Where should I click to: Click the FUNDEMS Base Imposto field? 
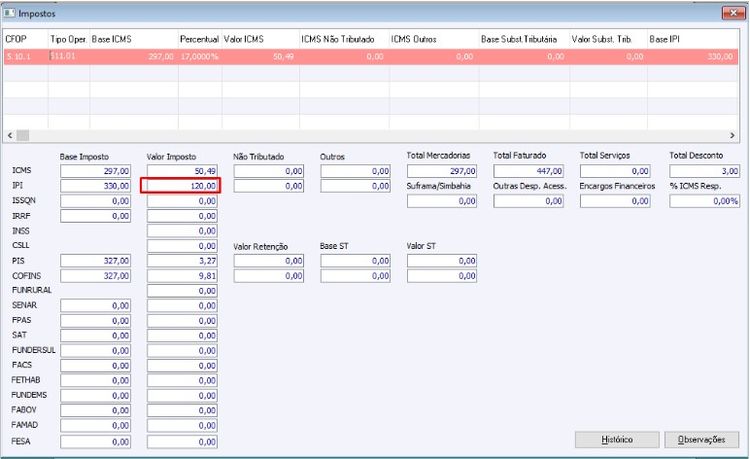[96, 396]
